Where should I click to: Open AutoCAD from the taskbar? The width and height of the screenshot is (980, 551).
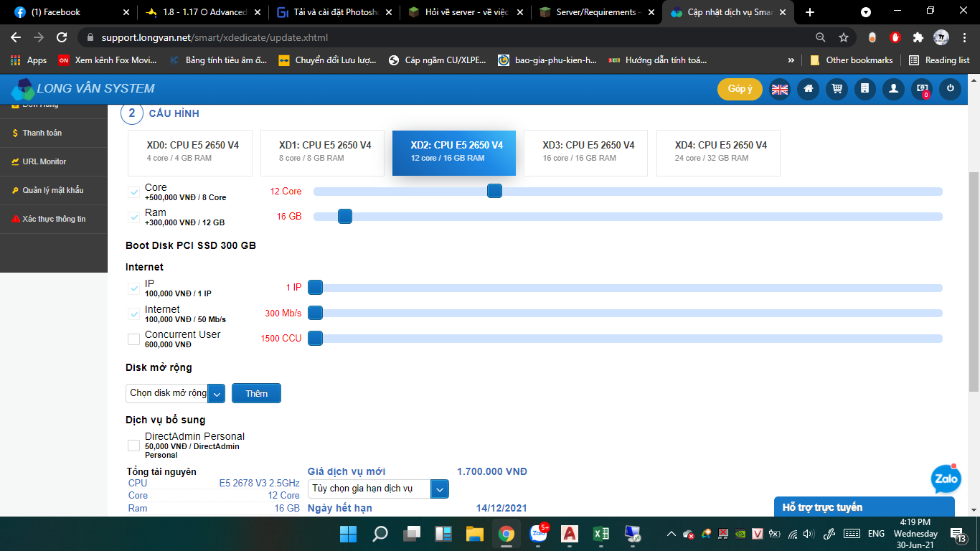[x=570, y=534]
